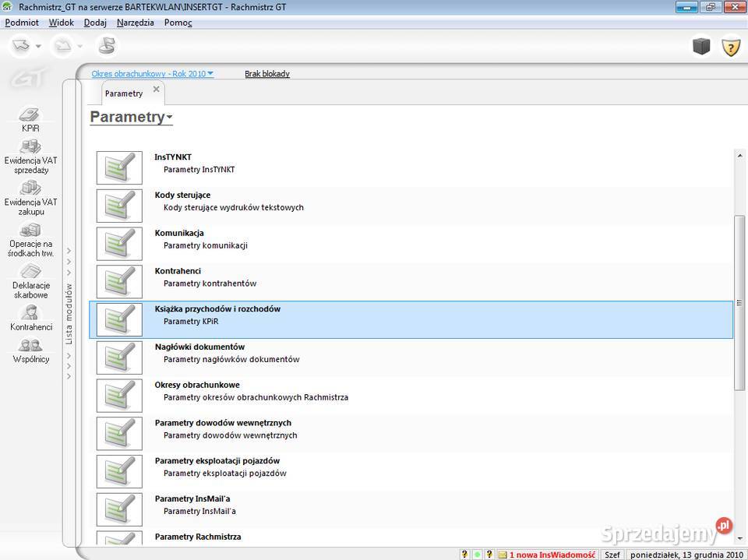
Task: Select the Parametry dowodów wewnętrznych title
Action: point(224,423)
